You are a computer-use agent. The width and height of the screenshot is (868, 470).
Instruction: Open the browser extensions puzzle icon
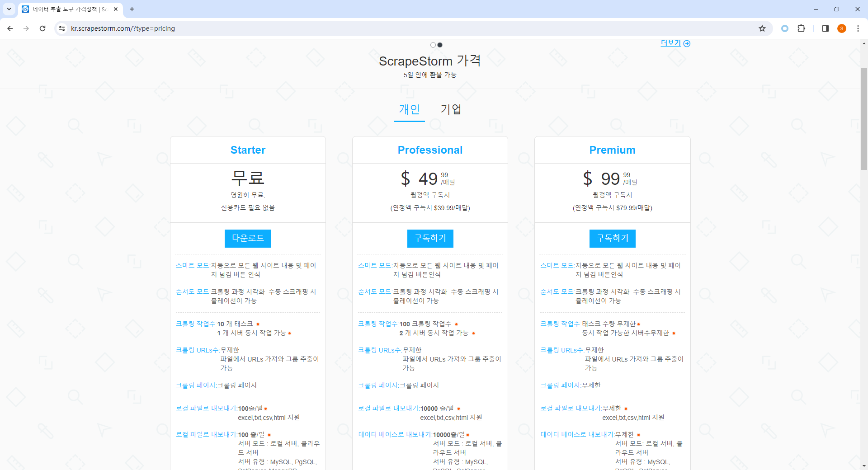(801, 28)
